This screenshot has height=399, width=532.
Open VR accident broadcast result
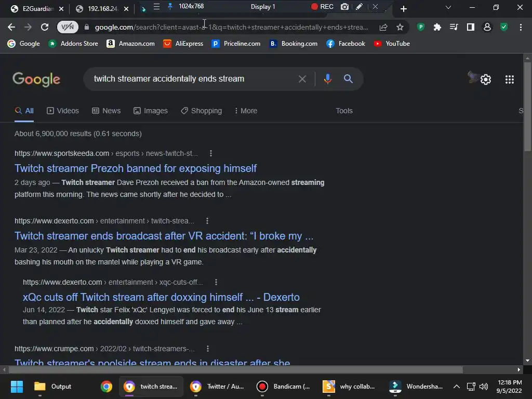click(x=164, y=236)
